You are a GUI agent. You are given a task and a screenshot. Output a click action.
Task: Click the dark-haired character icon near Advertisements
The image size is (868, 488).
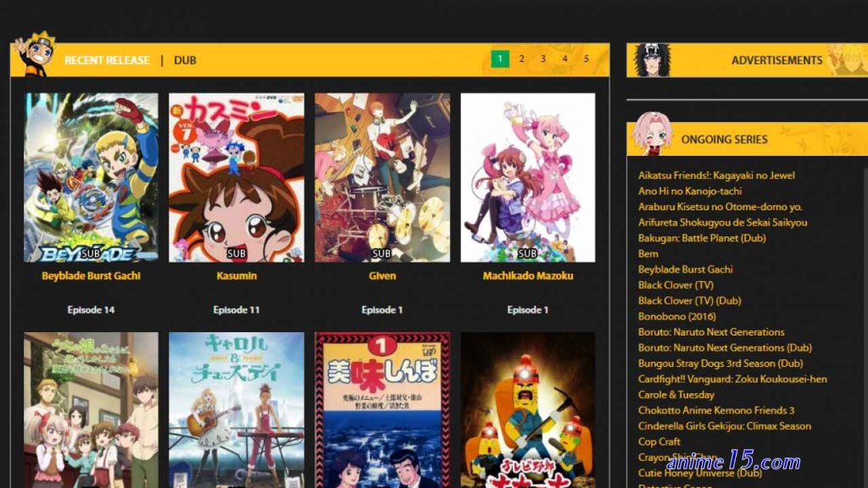652,60
